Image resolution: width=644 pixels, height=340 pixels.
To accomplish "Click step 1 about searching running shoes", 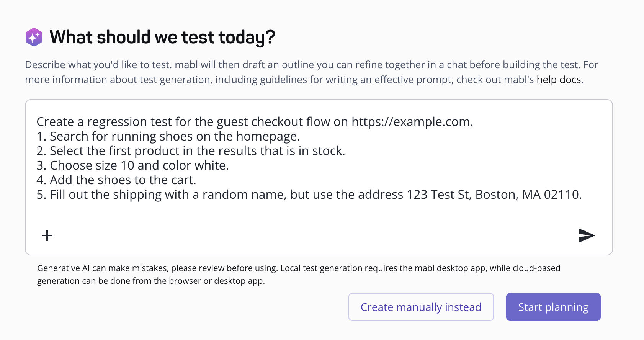I will pyautogui.click(x=168, y=136).
